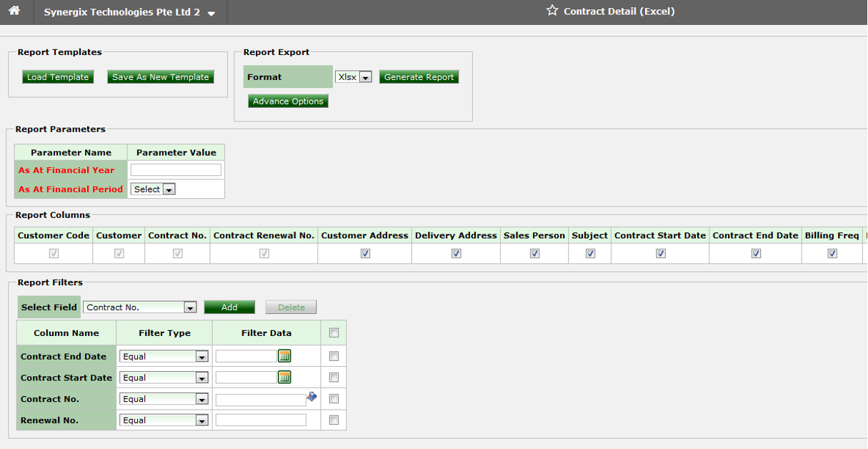Open the Xlsx format dropdown

click(366, 77)
